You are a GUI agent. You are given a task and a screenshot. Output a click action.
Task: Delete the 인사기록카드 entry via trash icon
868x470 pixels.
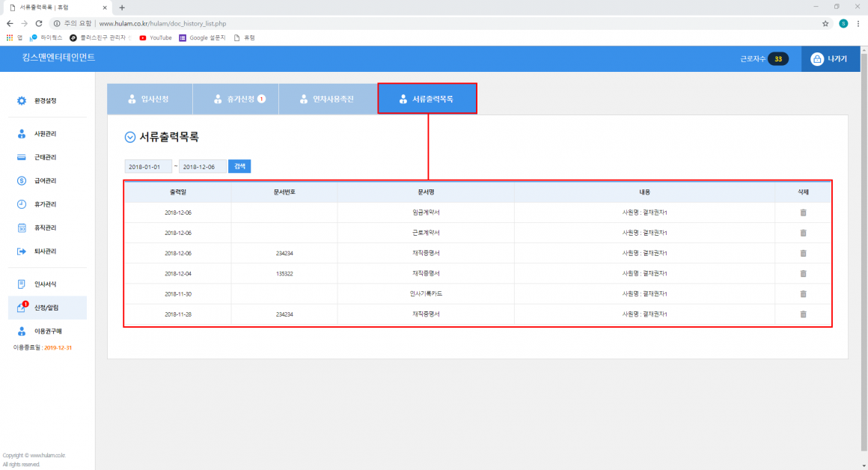pyautogui.click(x=803, y=293)
